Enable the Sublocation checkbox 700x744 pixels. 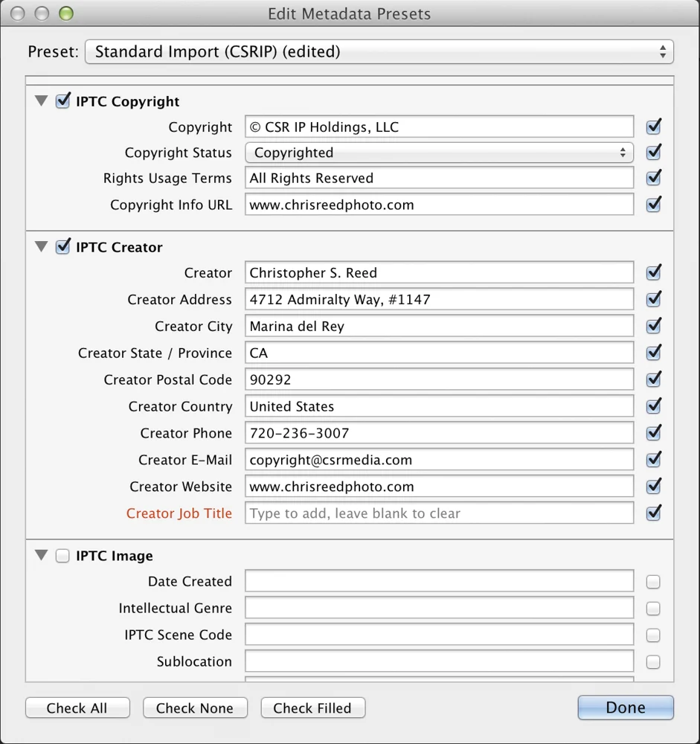pyautogui.click(x=653, y=662)
